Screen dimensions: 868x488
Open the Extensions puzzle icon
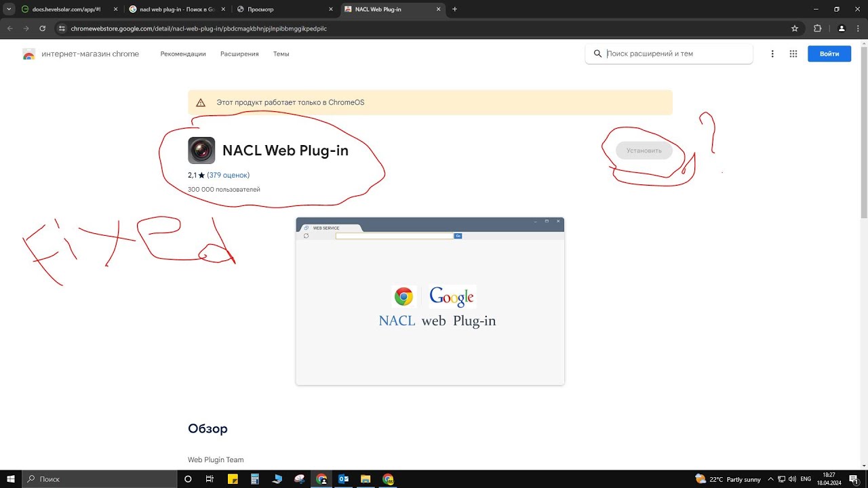coord(817,28)
